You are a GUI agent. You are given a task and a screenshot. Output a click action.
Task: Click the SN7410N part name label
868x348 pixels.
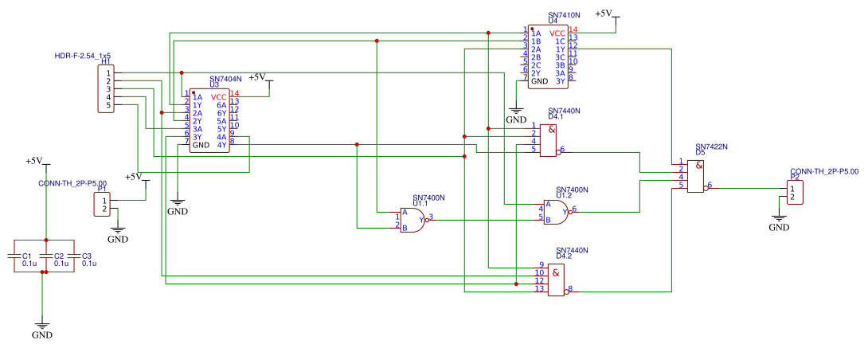pyautogui.click(x=565, y=15)
